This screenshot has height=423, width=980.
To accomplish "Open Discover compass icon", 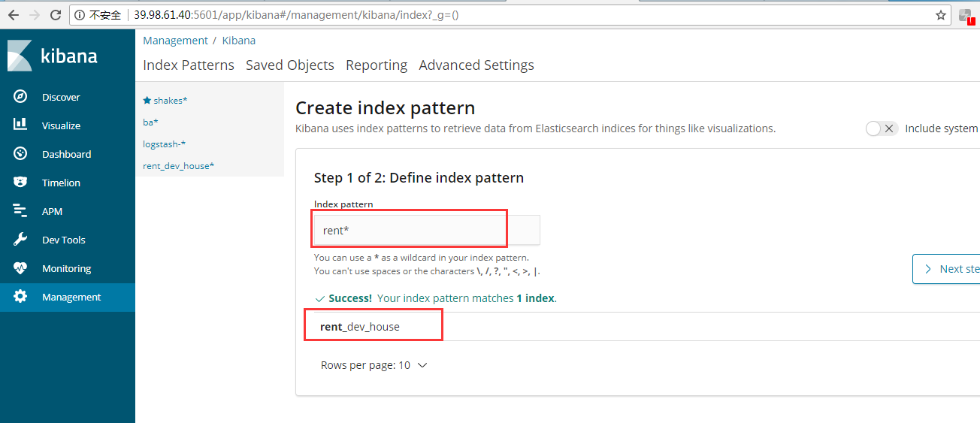I will [x=20, y=97].
